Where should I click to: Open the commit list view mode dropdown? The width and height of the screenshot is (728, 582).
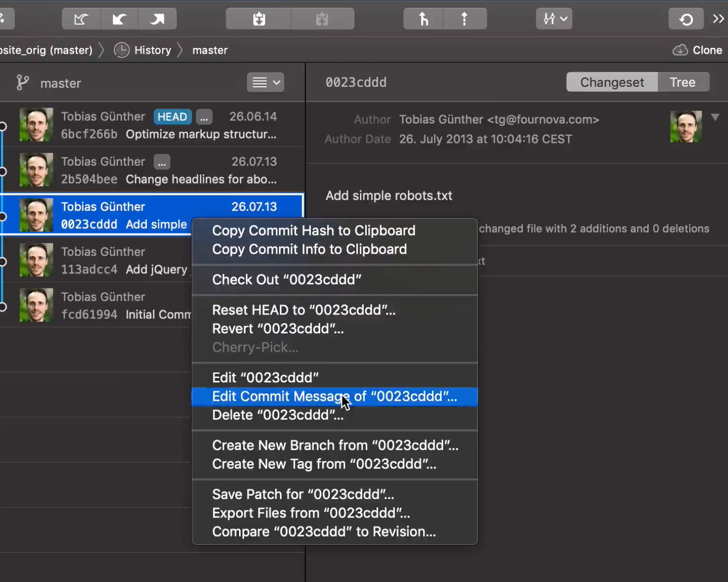click(265, 82)
